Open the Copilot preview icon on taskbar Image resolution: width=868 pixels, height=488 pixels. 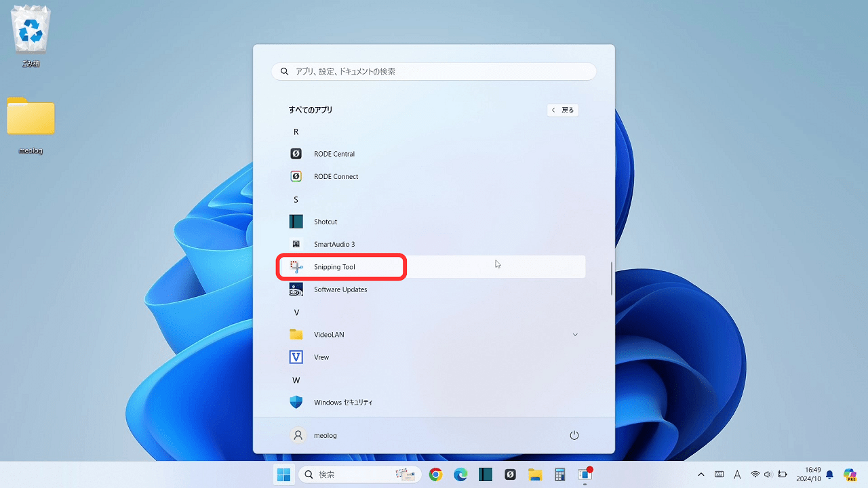coord(850,474)
